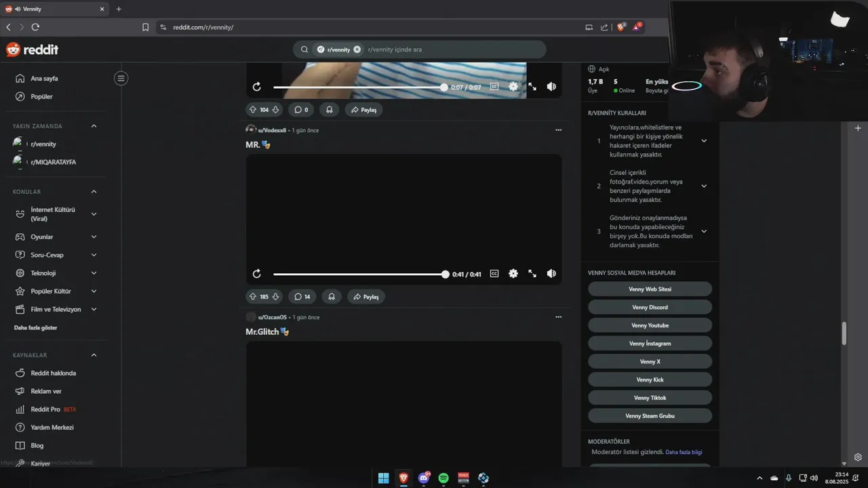
Task: Click Daha fazla göster link
Action: coord(35,328)
